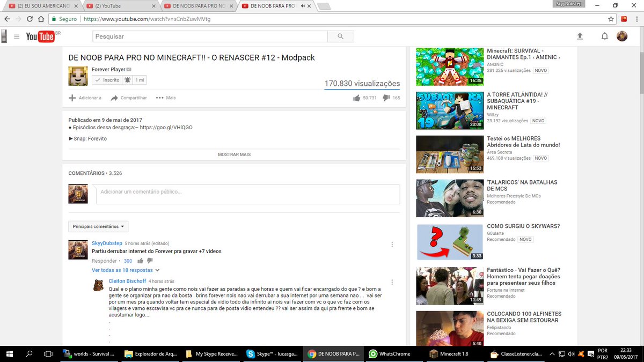Click the Forever Player channel avatar
644x362 pixels.
point(78,76)
